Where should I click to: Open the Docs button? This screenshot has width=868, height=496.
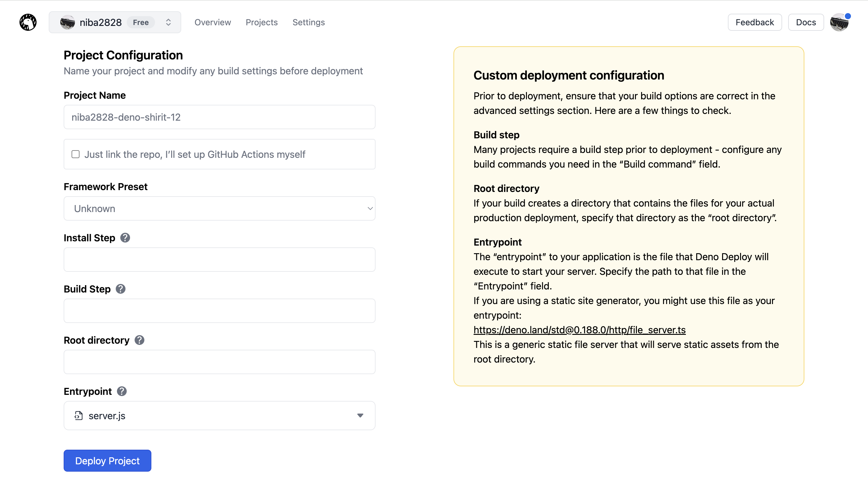(806, 23)
